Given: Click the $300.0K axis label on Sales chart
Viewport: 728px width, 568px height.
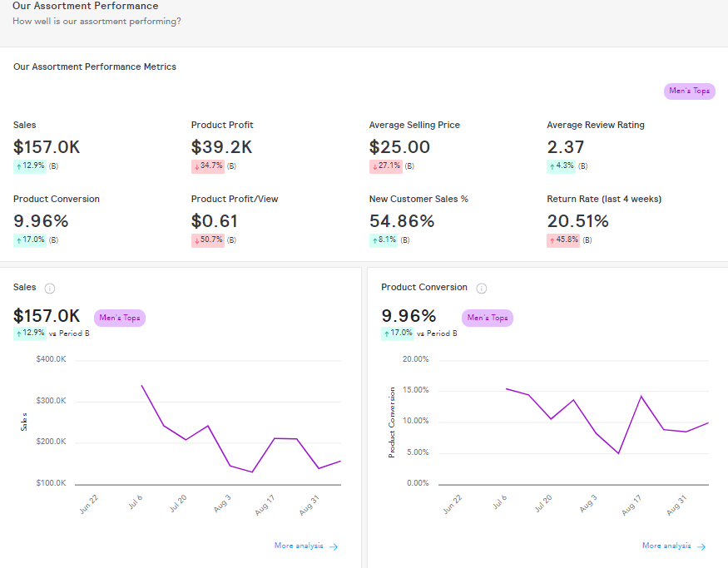Looking at the screenshot, I should pos(51,401).
